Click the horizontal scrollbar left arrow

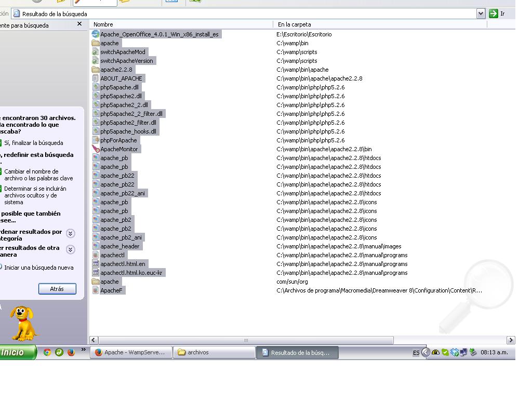(94, 340)
